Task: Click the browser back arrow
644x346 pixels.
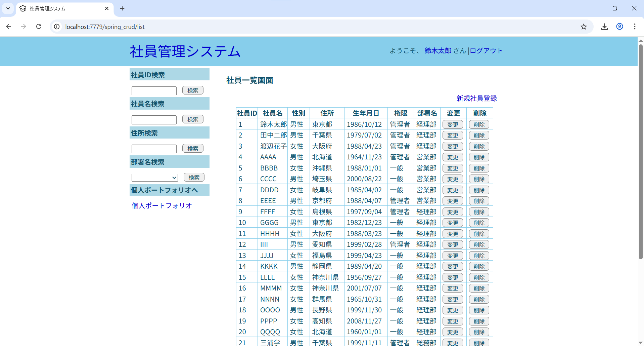Action: (9, 27)
